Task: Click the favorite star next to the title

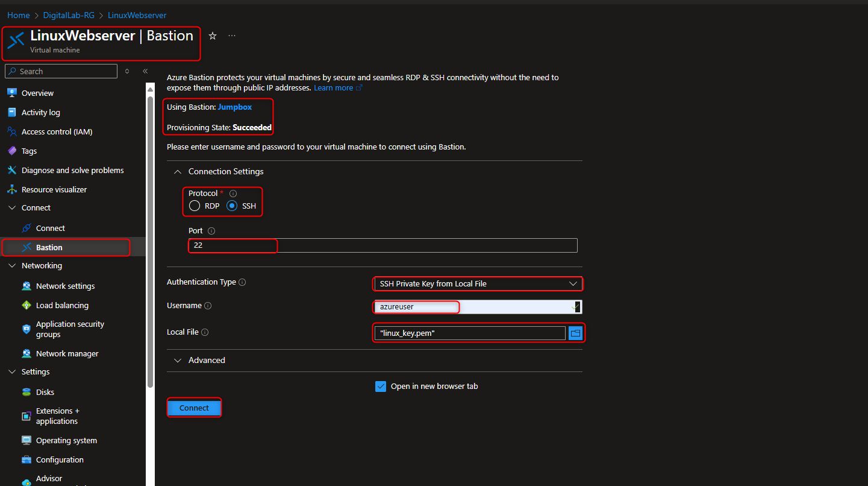Action: tap(212, 36)
